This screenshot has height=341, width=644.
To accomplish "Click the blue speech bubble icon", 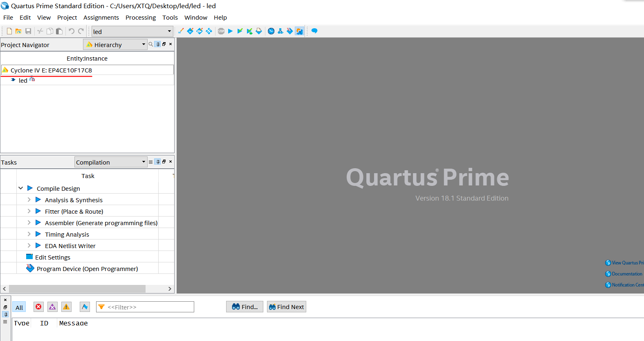I will (314, 31).
